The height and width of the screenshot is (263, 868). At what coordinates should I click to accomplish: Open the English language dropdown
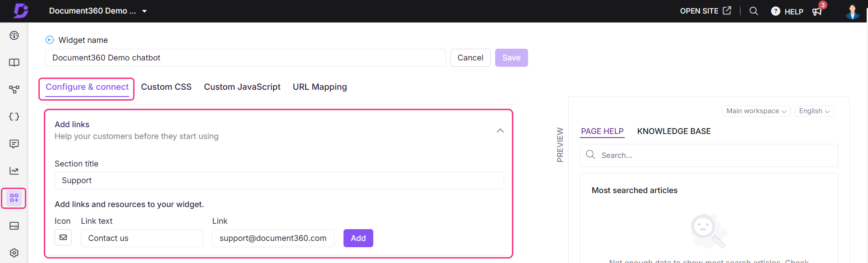point(814,111)
